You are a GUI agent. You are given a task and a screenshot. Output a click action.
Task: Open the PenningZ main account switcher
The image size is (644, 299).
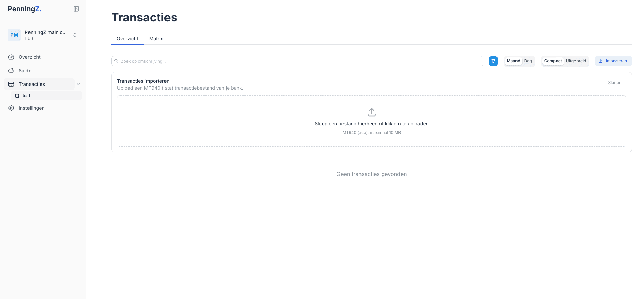point(74,35)
